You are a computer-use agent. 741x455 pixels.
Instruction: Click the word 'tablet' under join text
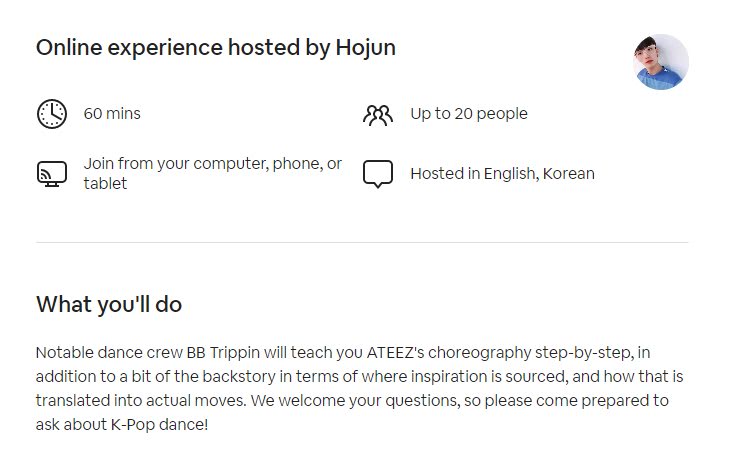(x=105, y=184)
